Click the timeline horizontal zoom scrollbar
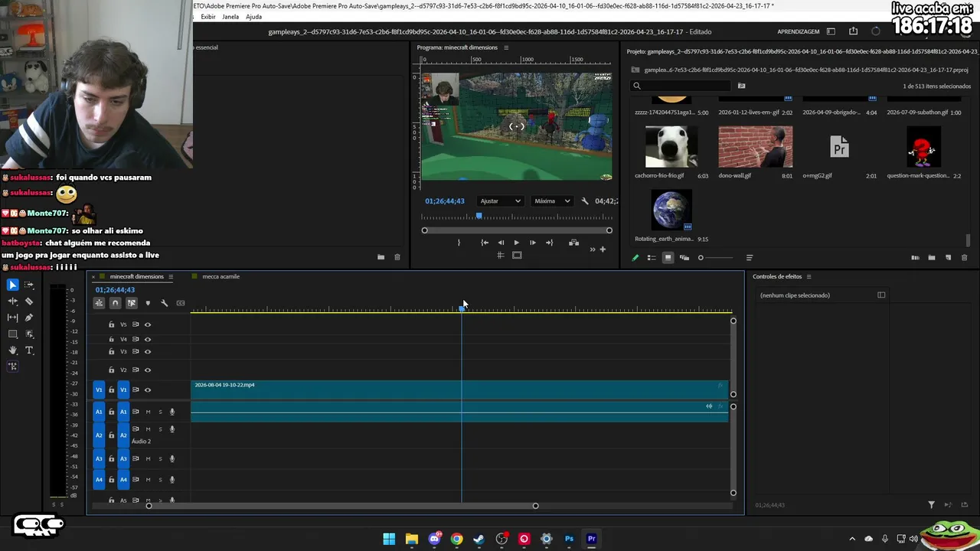Viewport: 980px width, 551px height. 342,506
